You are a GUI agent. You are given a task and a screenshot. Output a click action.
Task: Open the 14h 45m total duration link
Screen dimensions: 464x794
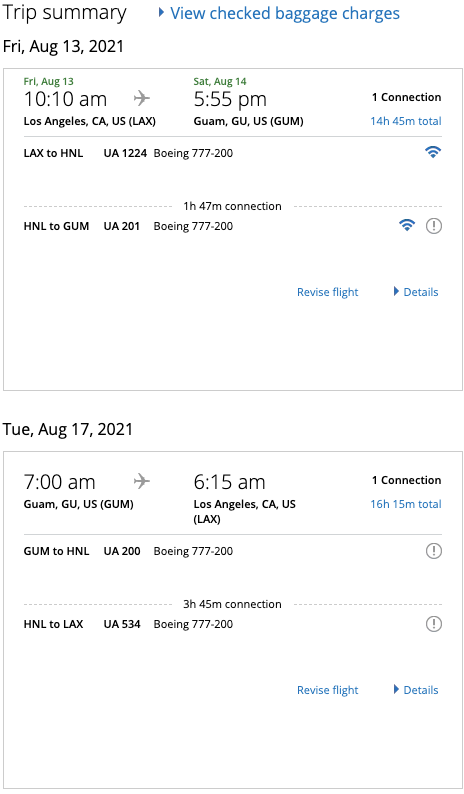(x=406, y=121)
